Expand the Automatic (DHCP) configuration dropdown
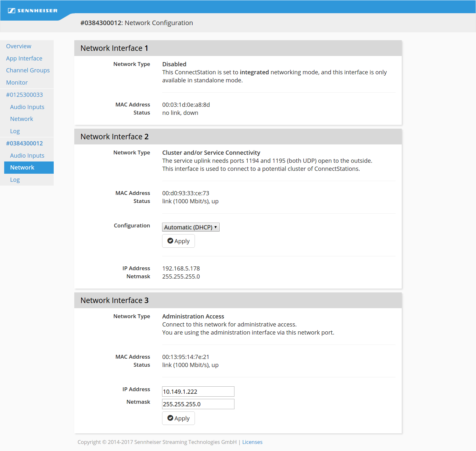 coord(191,227)
